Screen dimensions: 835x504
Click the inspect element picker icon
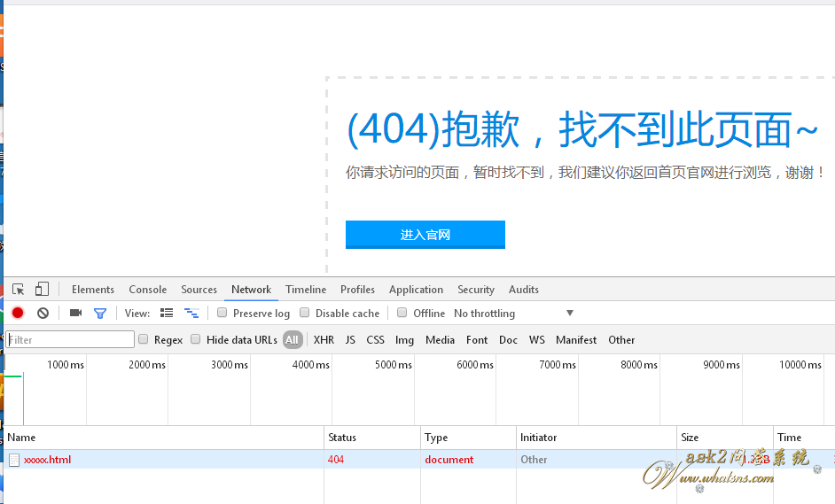[x=19, y=290]
